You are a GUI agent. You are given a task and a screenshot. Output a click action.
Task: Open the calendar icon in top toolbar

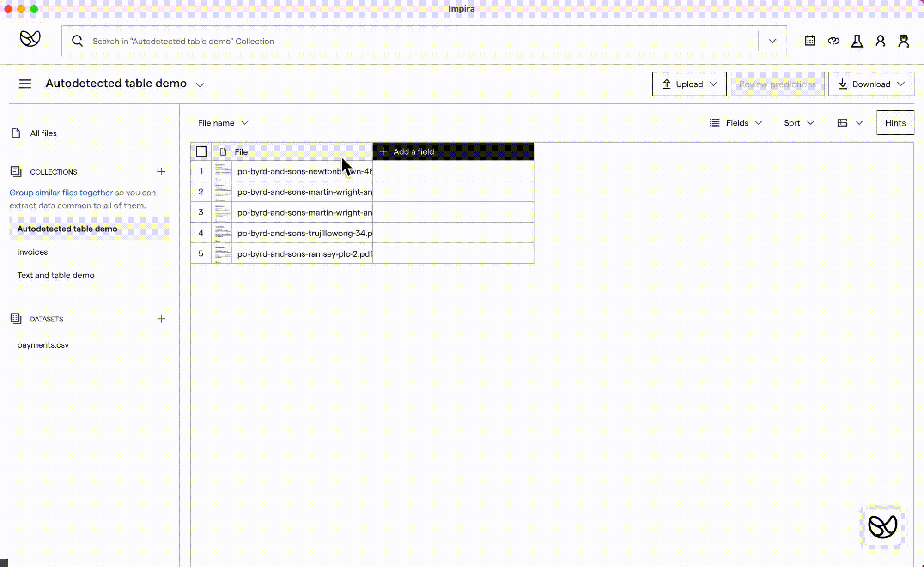pyautogui.click(x=810, y=41)
